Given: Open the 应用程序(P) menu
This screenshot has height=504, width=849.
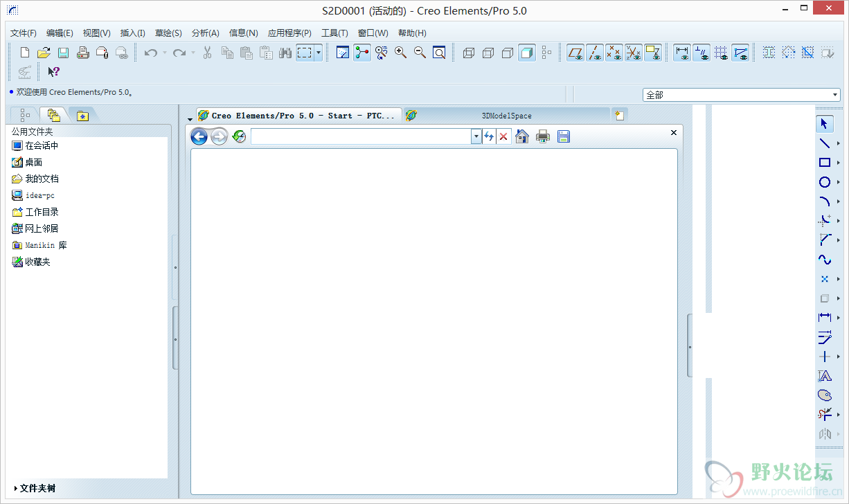Looking at the screenshot, I should coord(289,33).
